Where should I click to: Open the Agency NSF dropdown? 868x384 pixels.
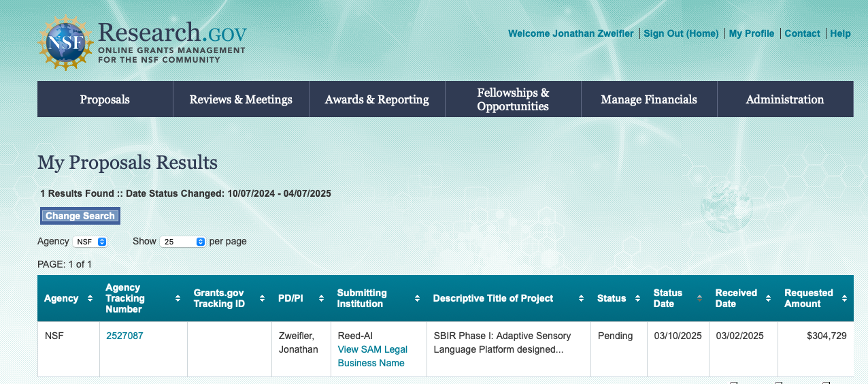[90, 242]
